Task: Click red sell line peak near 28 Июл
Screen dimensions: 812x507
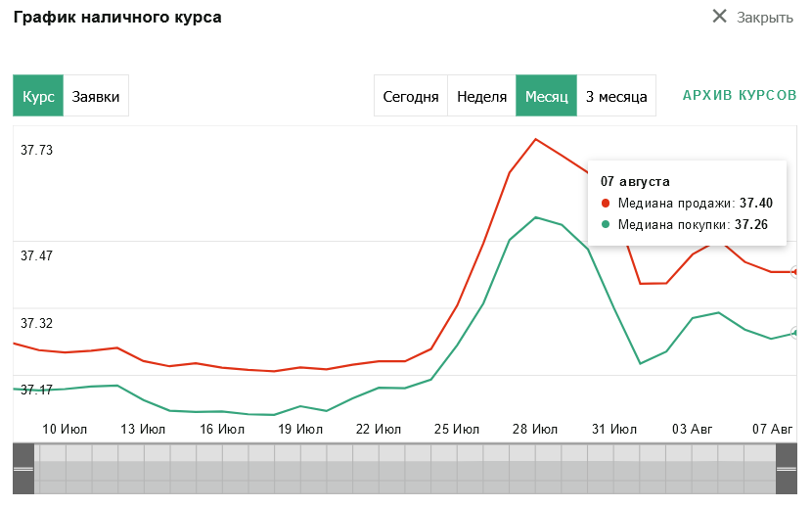Action: 535,139
